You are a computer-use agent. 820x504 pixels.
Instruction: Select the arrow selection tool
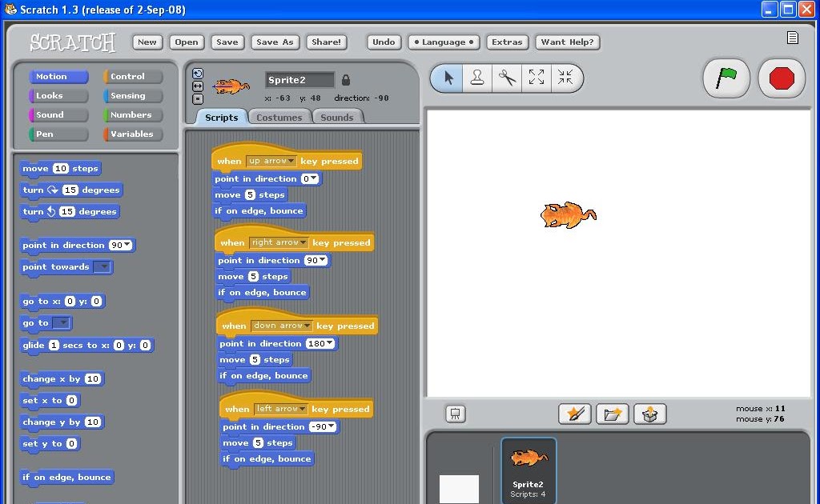pos(448,78)
